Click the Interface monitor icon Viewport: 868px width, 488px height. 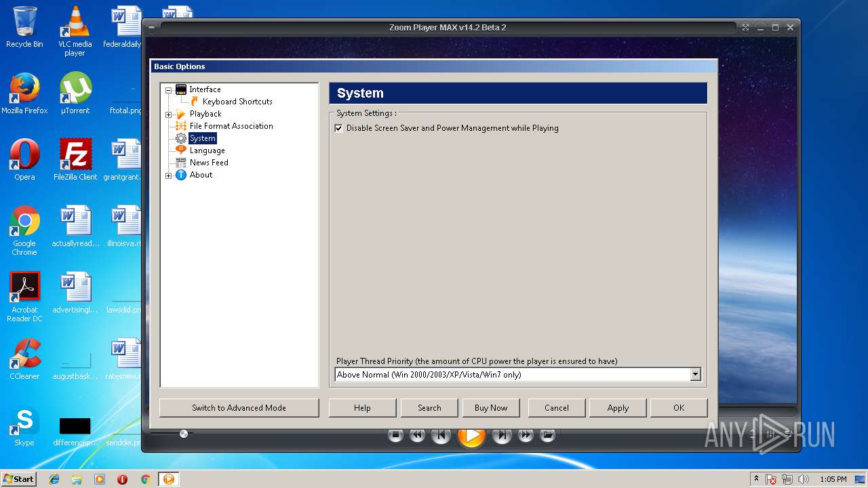pyautogui.click(x=181, y=89)
